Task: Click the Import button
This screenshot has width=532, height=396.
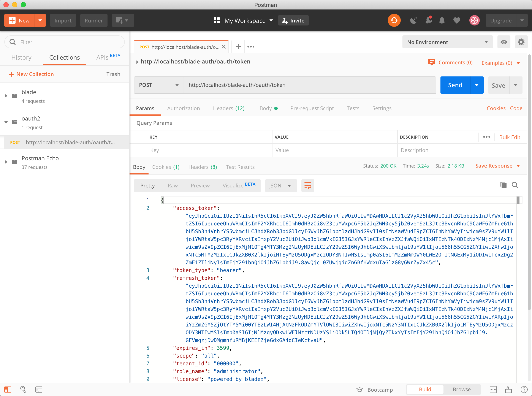Action: click(x=63, y=20)
